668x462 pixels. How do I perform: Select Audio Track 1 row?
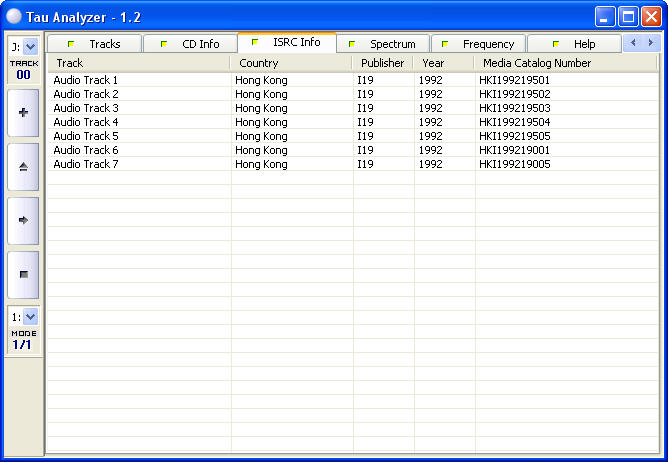(86, 80)
